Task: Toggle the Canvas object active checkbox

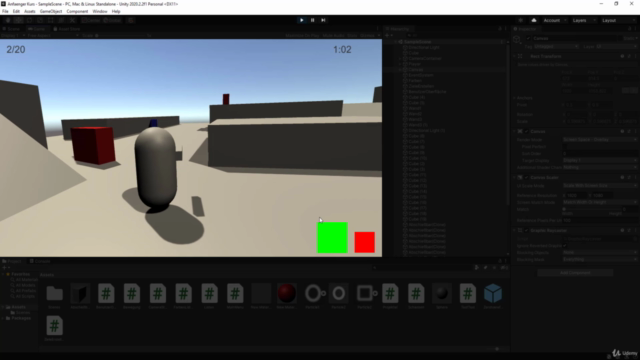Action: [529, 38]
